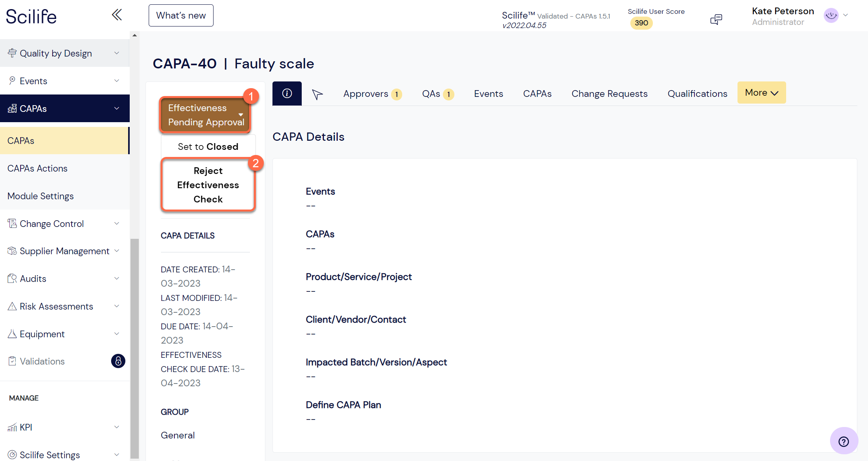Expand the user account chevron

tap(846, 15)
